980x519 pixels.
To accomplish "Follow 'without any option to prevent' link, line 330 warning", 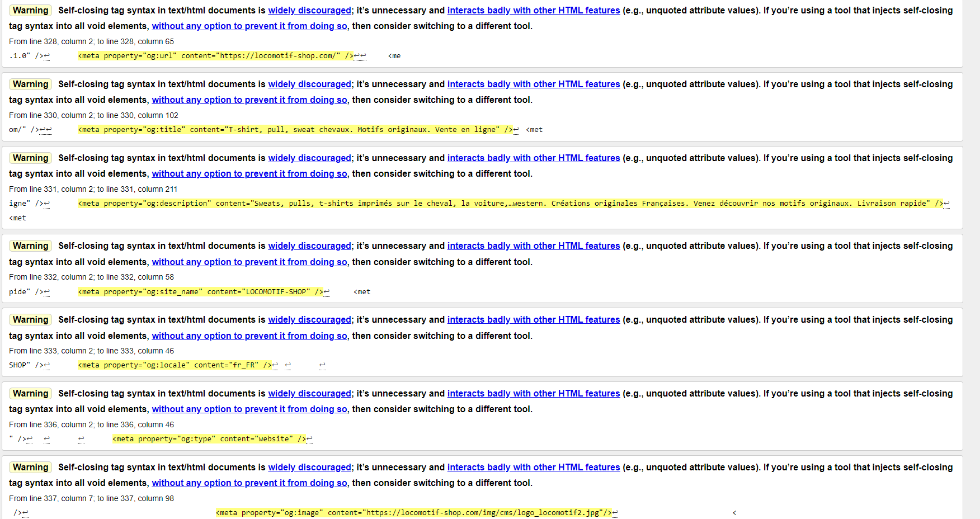I will [249, 100].
